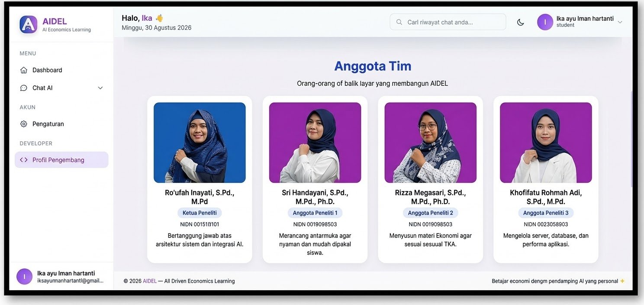Viewport: 644px width, 305px height.
Task: Toggle dark mode moon icon
Action: click(x=521, y=22)
